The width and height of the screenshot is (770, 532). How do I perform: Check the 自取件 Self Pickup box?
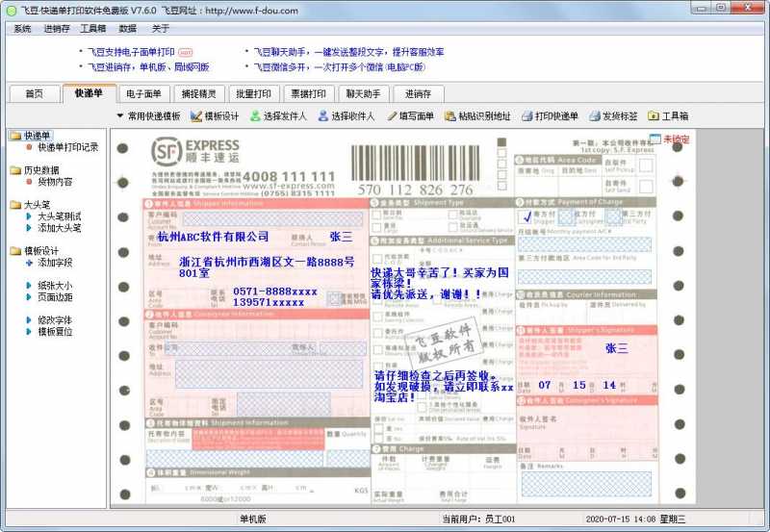click(x=646, y=164)
